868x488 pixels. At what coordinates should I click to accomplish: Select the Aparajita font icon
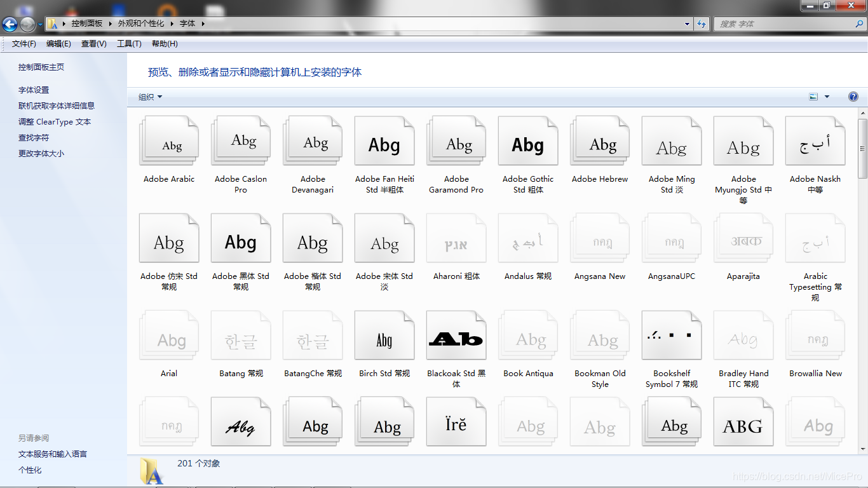(x=743, y=238)
